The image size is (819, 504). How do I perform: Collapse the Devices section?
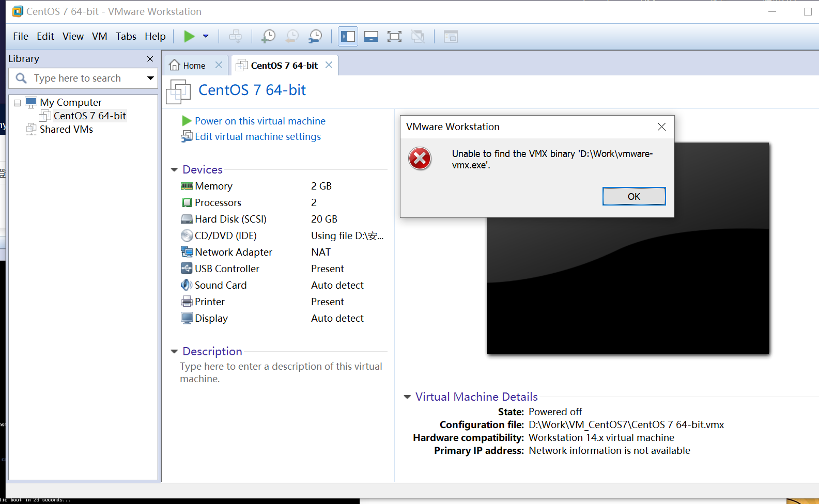click(174, 170)
